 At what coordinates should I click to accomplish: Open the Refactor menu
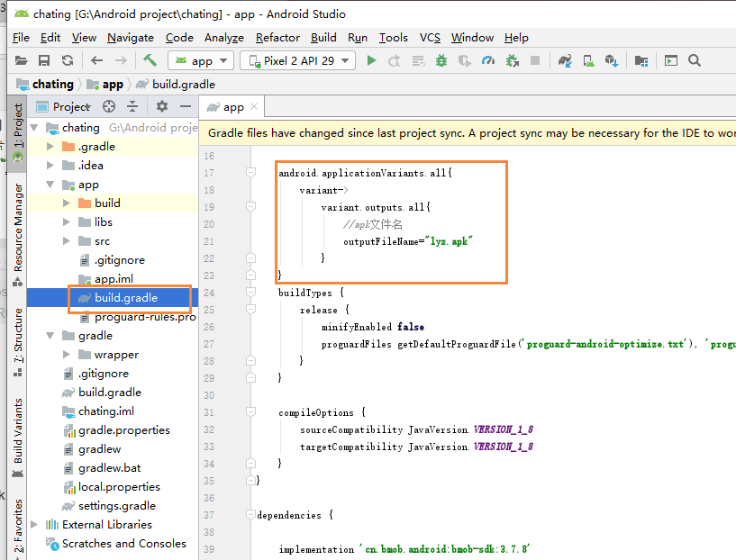277,38
